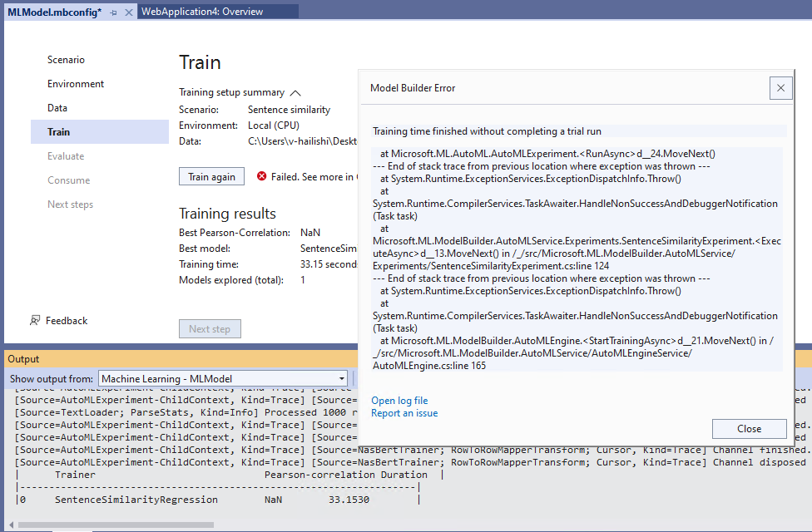Click Best Pearson-Correlation NaN value
812x532 pixels.
310,233
